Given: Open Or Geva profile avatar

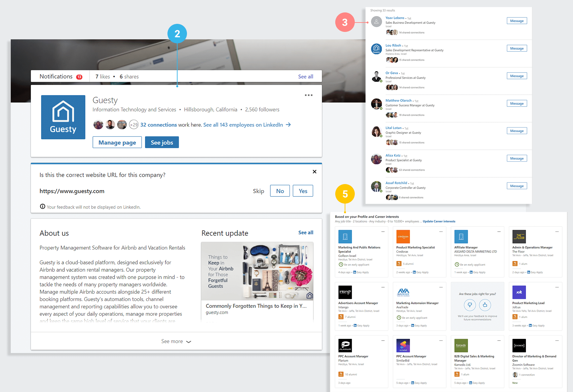Looking at the screenshot, I should pos(376,77).
